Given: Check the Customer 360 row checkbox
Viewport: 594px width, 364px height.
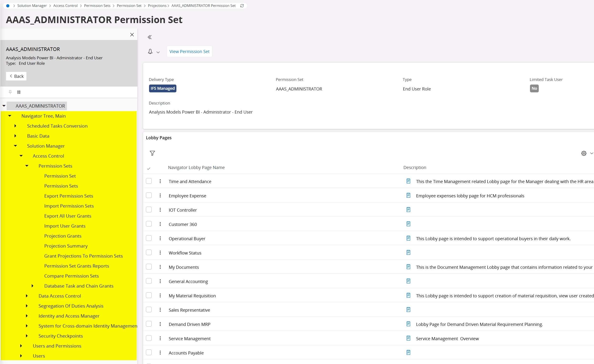Looking at the screenshot, I should (x=149, y=224).
